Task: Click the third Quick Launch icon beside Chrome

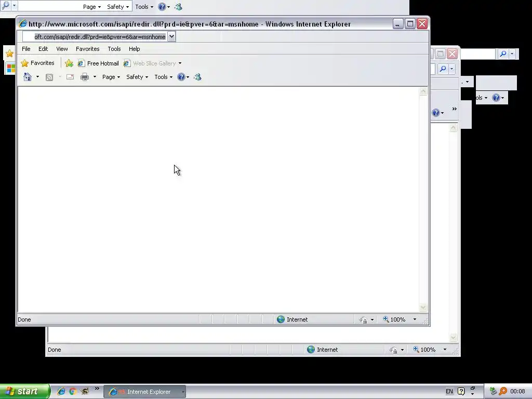Action: point(85,391)
